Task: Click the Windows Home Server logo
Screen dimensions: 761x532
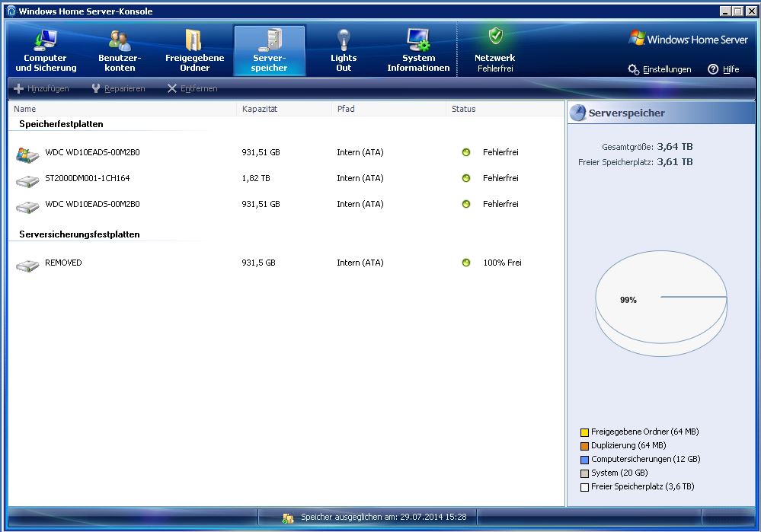Action: pyautogui.click(x=688, y=39)
